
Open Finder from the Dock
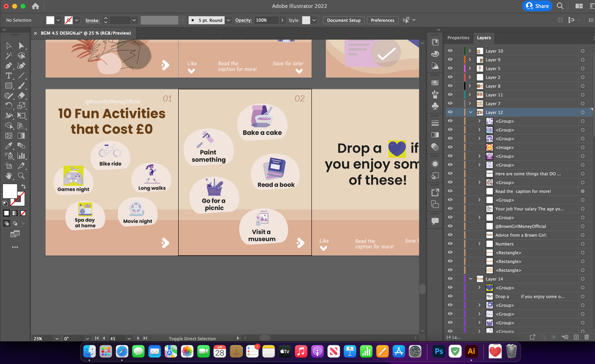[89, 351]
